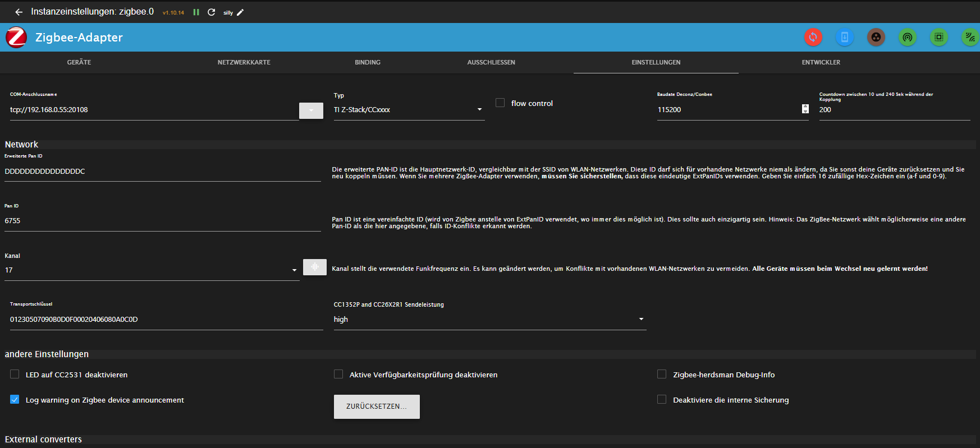Click the Zigbee-Adapter title text
The width and height of the screenshot is (980, 448).
point(79,38)
